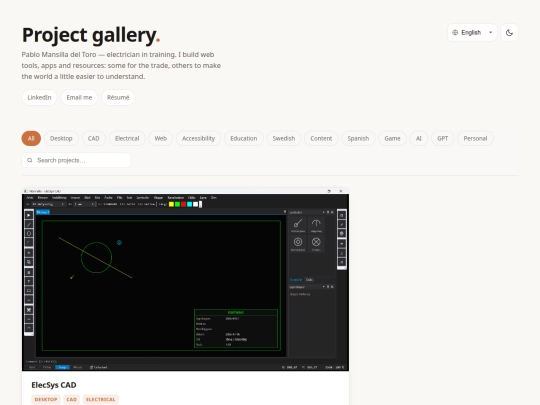540x405 pixels.
Task: Click the ElecSys CAD project title
Action: (x=54, y=385)
